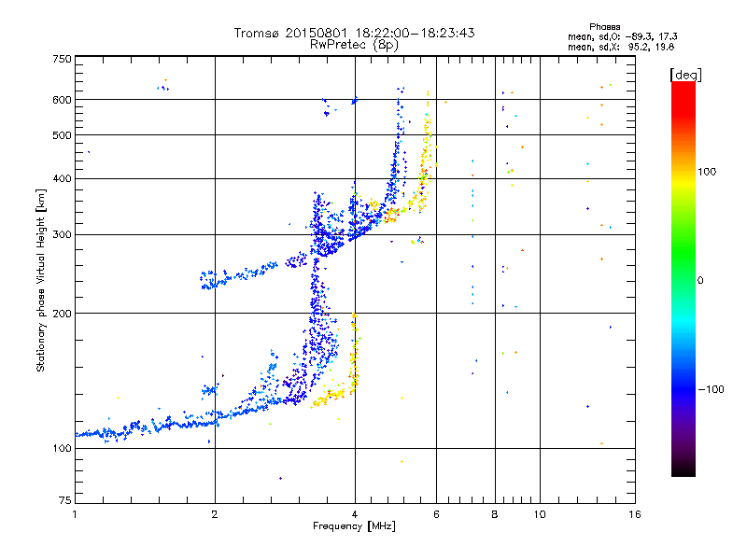Click the 'mean, sd,X: 95.2, 19.8' line
Viewport: 747px width, 560px height.
coord(621,47)
